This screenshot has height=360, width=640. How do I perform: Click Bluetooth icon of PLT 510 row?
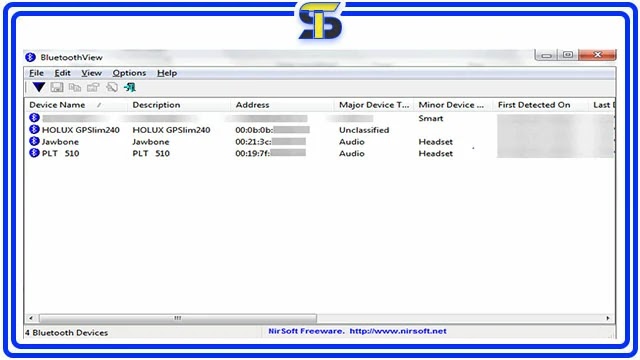34,153
